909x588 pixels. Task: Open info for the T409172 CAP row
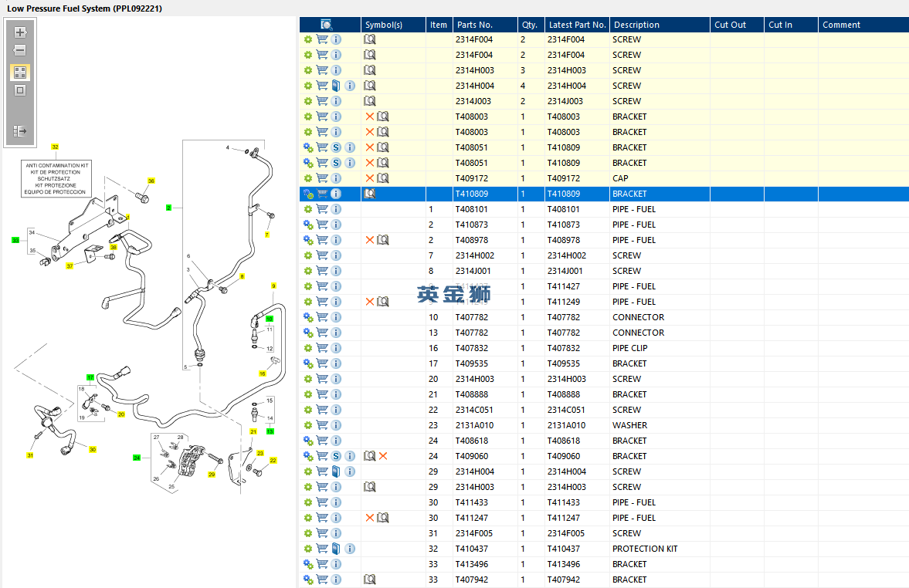[336, 178]
